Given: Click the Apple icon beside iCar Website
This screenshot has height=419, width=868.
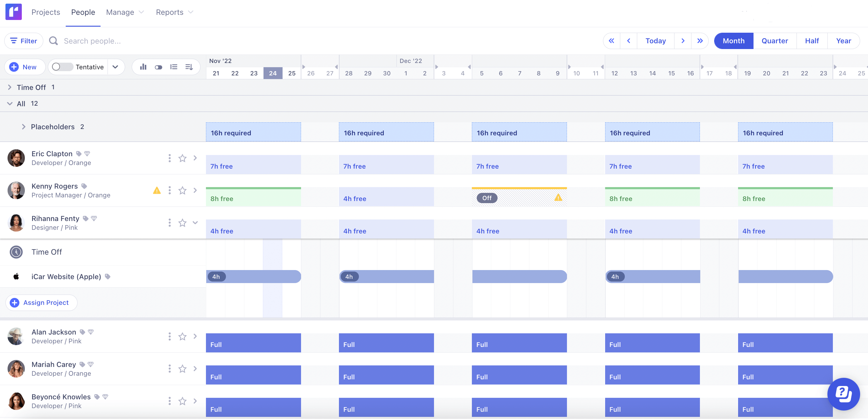Looking at the screenshot, I should 16,276.
